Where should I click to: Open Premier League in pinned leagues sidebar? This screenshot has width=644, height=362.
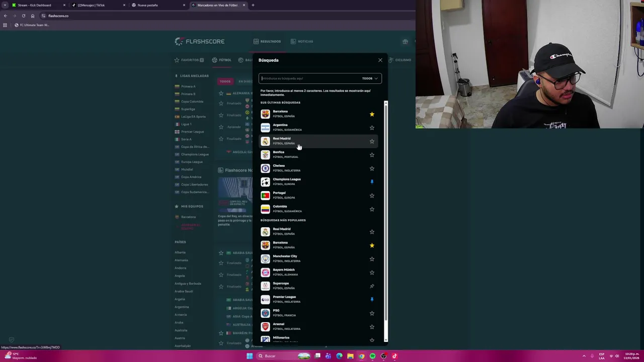coord(192,132)
